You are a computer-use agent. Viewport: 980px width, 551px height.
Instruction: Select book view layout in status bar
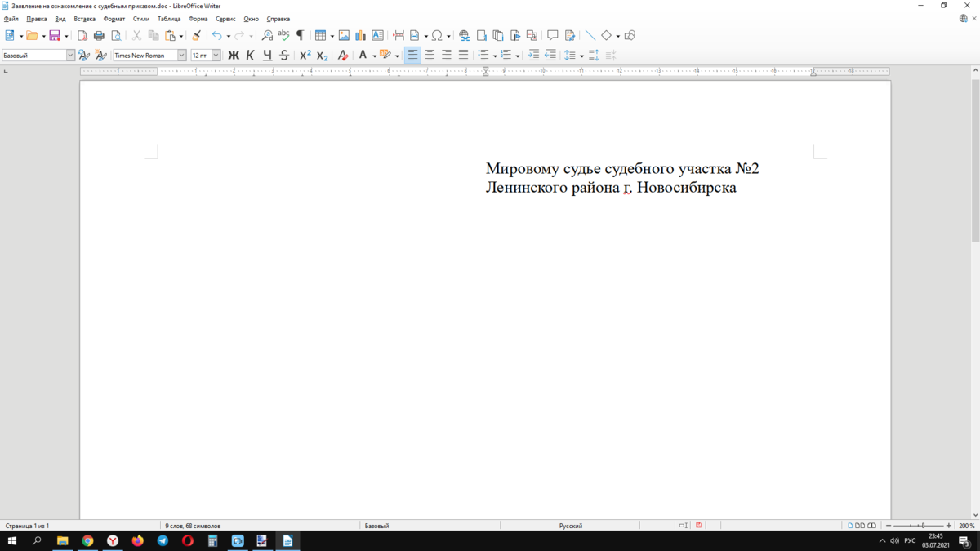click(871, 526)
